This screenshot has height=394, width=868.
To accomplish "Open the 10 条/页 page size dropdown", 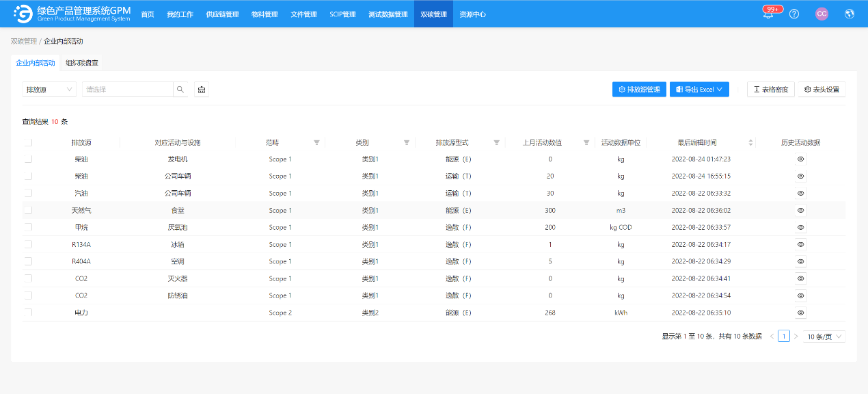I will 824,337.
